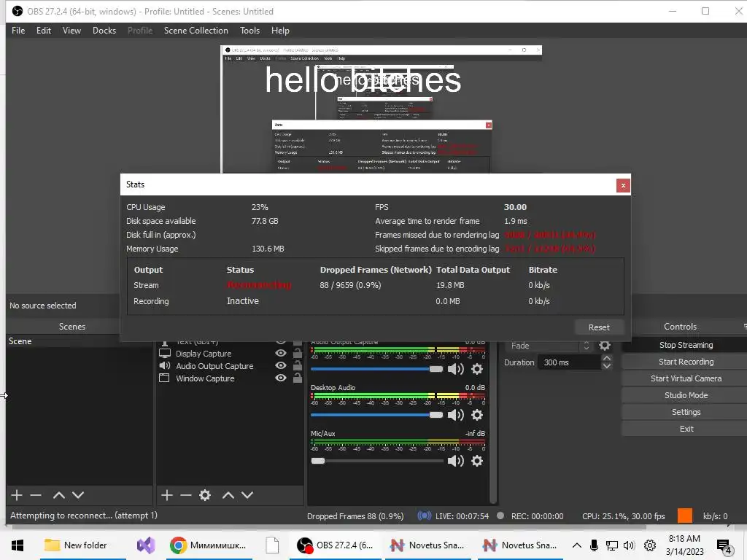Viewport: 747px width, 560px height.
Task: Open Settings from Controls panel
Action: tap(686, 412)
